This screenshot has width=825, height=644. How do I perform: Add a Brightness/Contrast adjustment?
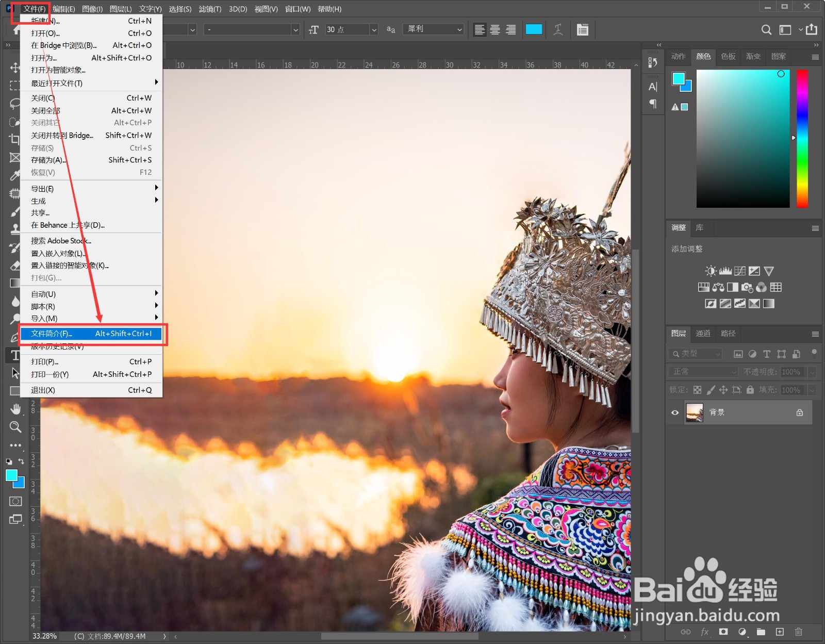pyautogui.click(x=711, y=271)
